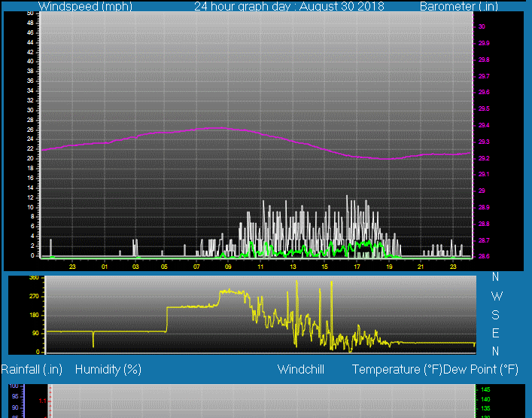Screen dimensions: 532x418
Task: Click the yellow 90 value on wind direction axis
Action: coord(35,334)
